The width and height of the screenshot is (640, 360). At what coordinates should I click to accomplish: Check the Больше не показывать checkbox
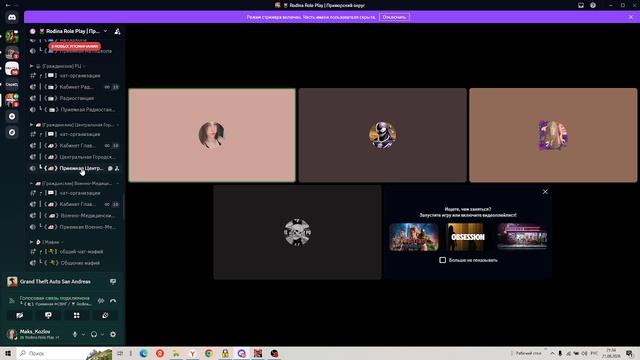pyautogui.click(x=442, y=260)
